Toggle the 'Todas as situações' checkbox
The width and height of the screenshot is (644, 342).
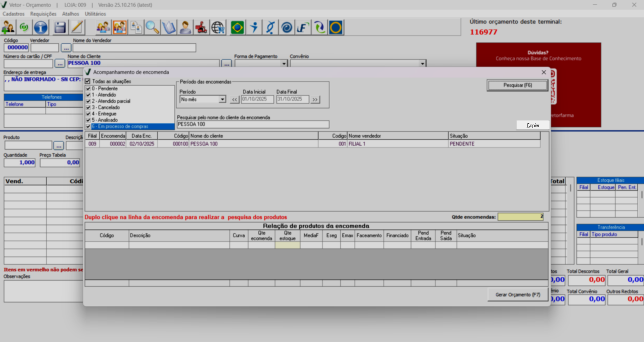(x=88, y=81)
